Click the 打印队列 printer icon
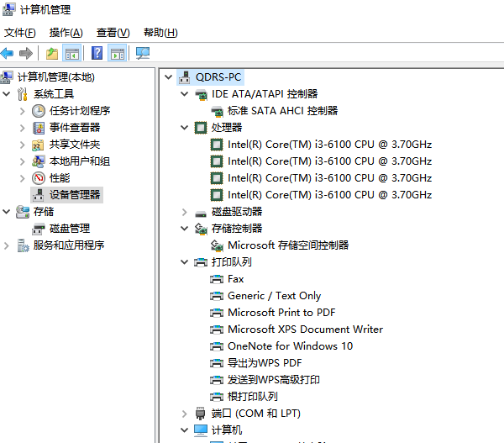This screenshot has width=504, height=443. tap(201, 262)
